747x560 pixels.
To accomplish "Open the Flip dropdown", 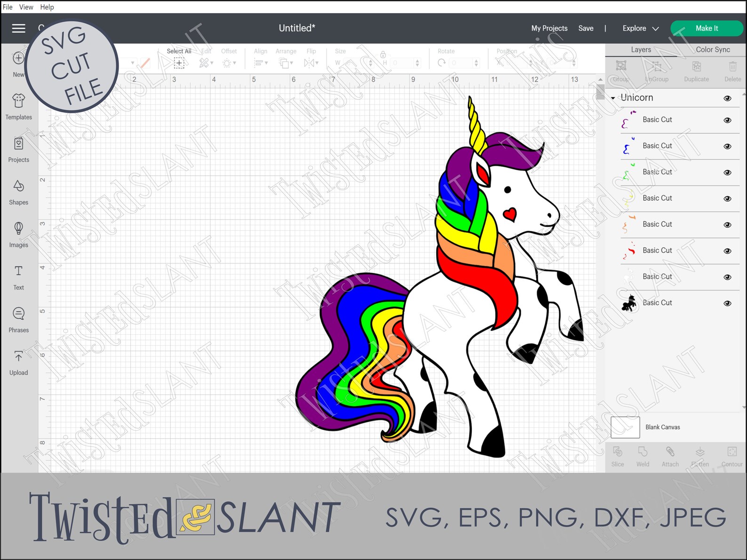I will coord(311,63).
